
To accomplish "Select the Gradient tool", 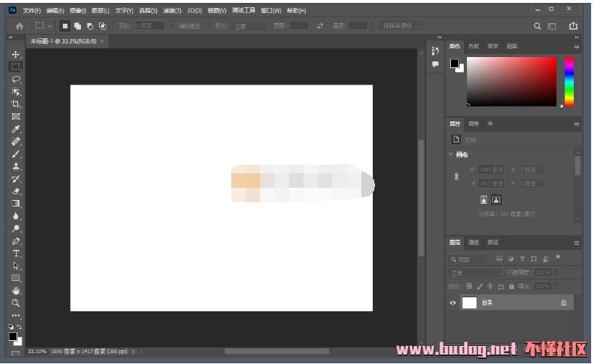I will click(15, 204).
